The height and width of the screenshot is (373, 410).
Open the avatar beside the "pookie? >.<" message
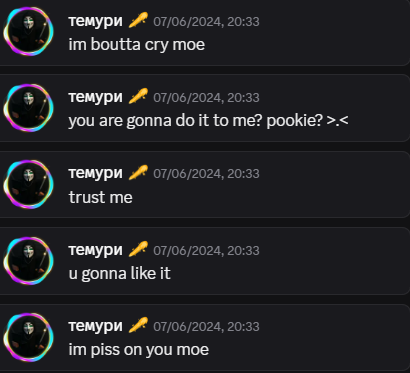29,108
